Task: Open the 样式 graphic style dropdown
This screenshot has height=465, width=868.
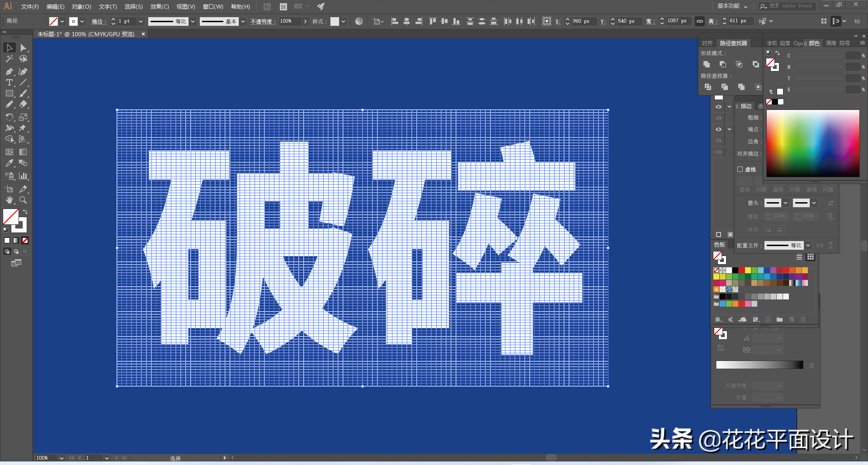Action: point(344,21)
